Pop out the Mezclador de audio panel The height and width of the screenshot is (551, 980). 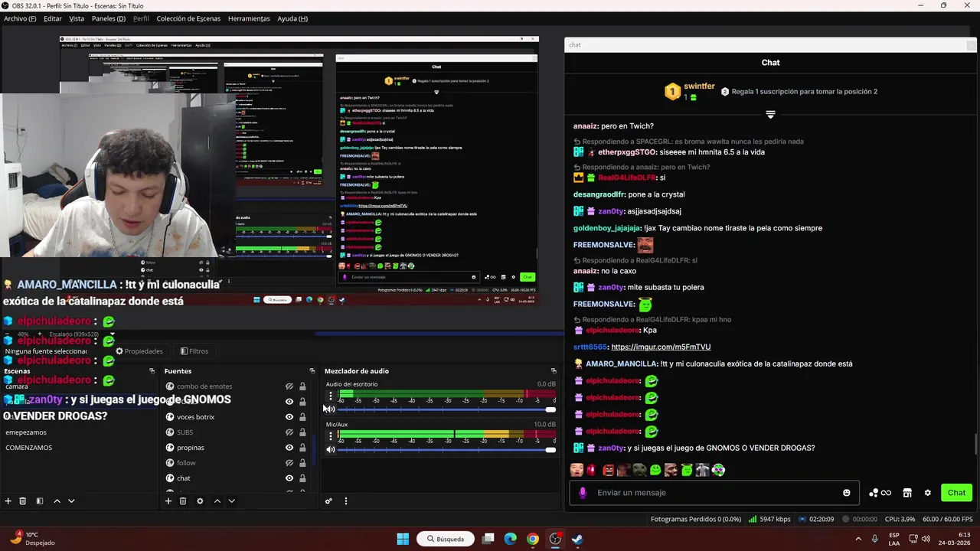pos(554,371)
